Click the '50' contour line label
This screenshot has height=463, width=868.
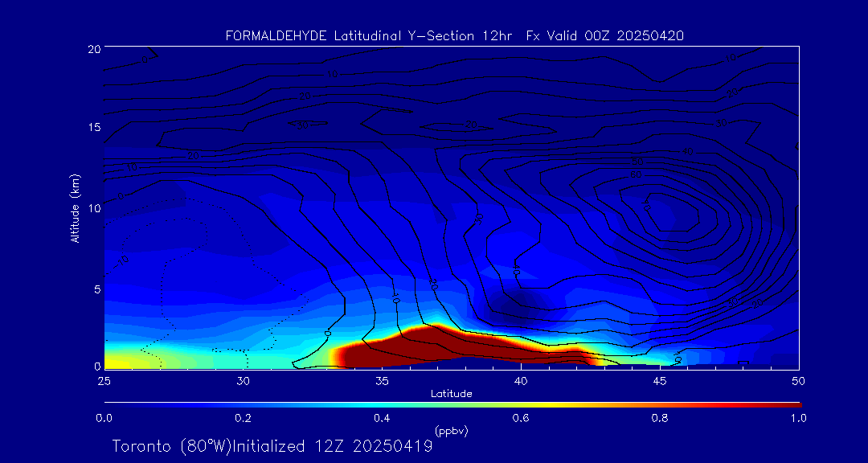(637, 162)
